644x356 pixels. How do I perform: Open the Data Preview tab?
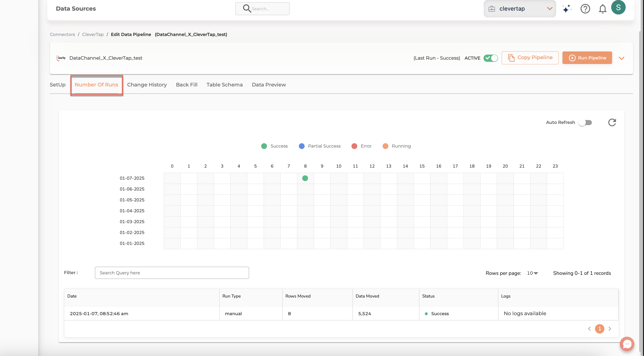(269, 85)
